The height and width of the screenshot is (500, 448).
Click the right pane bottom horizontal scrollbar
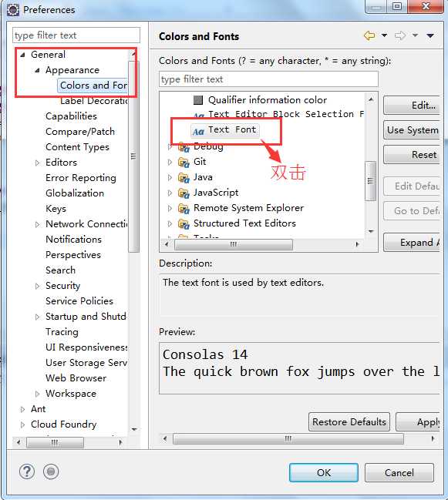[x=288, y=438]
